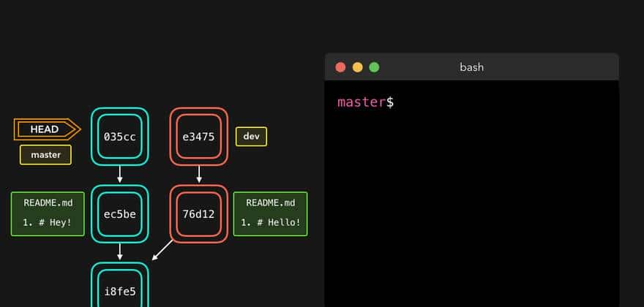Open the README.md box showing '# Hello!'
This screenshot has height=307, width=644.
(x=270, y=213)
